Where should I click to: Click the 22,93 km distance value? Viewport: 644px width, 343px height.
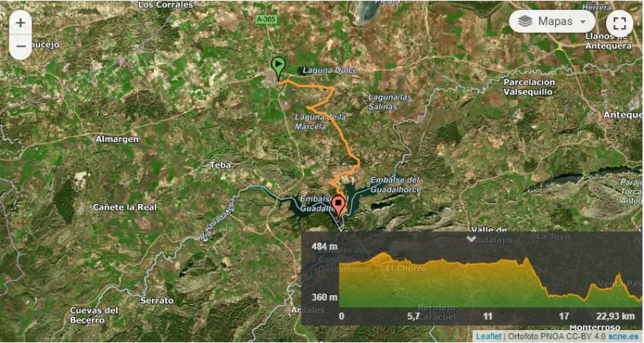[615, 317]
